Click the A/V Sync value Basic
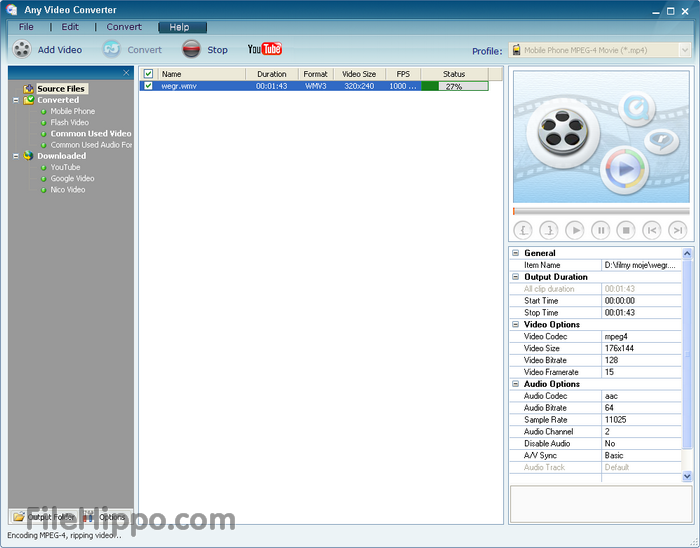700x548 pixels. click(614, 455)
